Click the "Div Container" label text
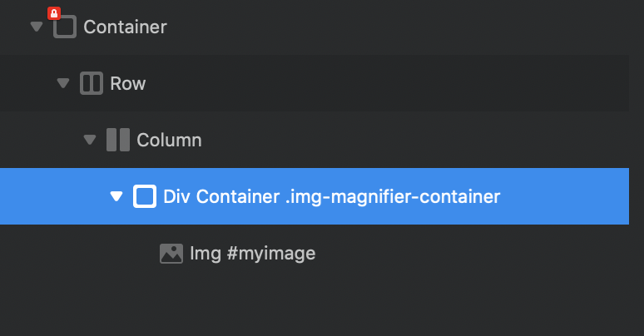The width and height of the screenshot is (644, 336). pyautogui.click(x=216, y=196)
